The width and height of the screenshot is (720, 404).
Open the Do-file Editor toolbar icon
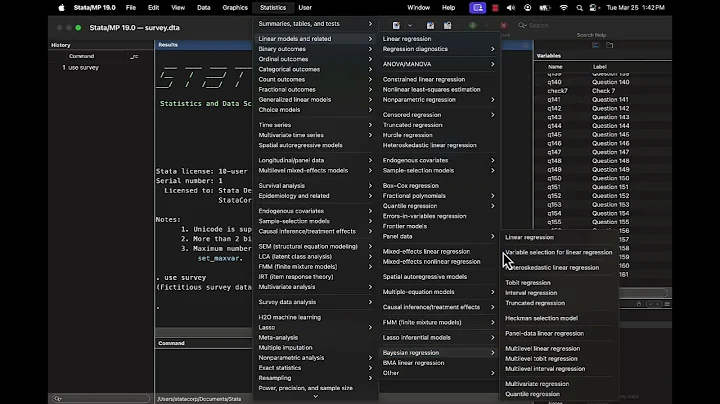click(x=397, y=25)
